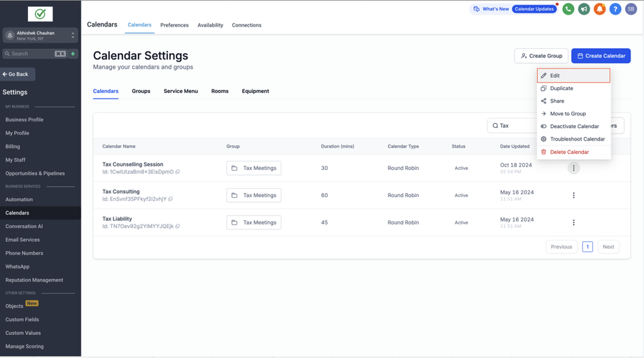Open the Availability top tab

pyautogui.click(x=210, y=25)
